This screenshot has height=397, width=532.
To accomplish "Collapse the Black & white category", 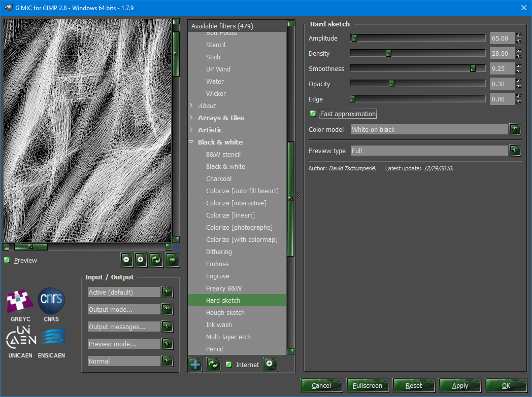I will pos(191,142).
